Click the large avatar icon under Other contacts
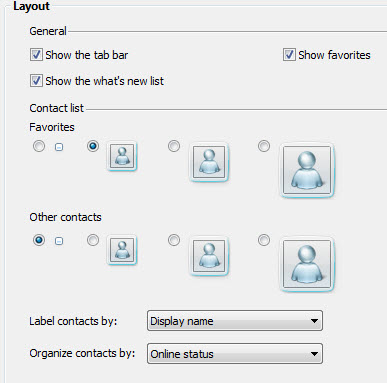 click(307, 264)
